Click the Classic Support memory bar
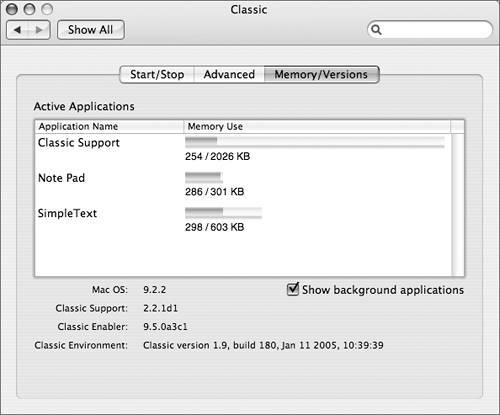This screenshot has height=415, width=500. coord(315,142)
